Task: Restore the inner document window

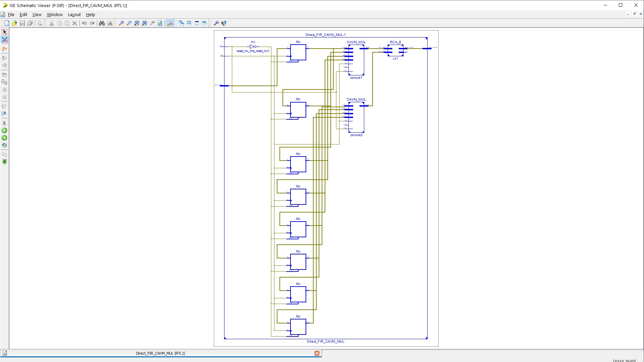Action: tap(634, 14)
